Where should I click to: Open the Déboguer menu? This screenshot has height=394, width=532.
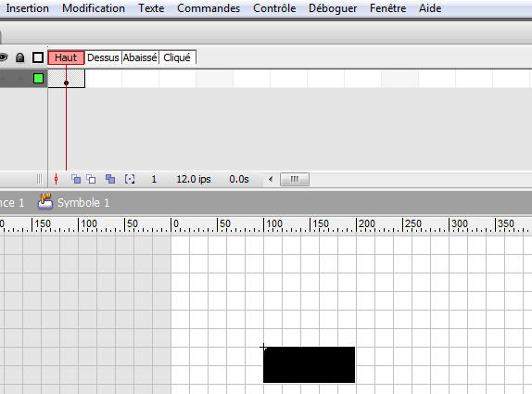tap(333, 8)
